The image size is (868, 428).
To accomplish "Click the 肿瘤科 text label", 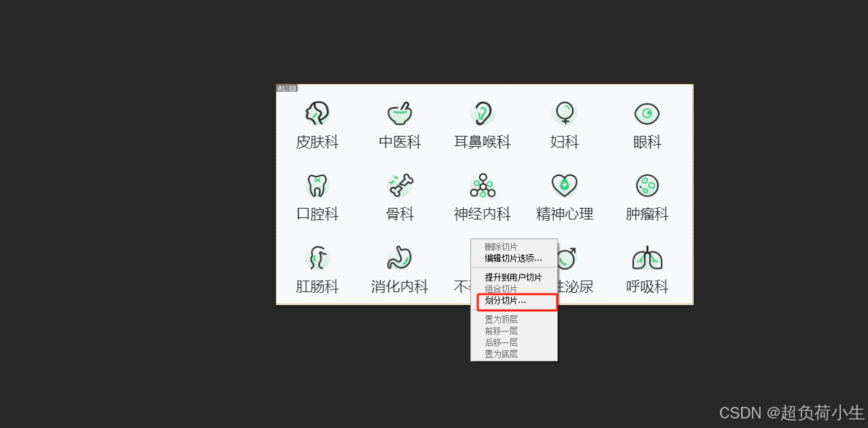I will [x=647, y=215].
